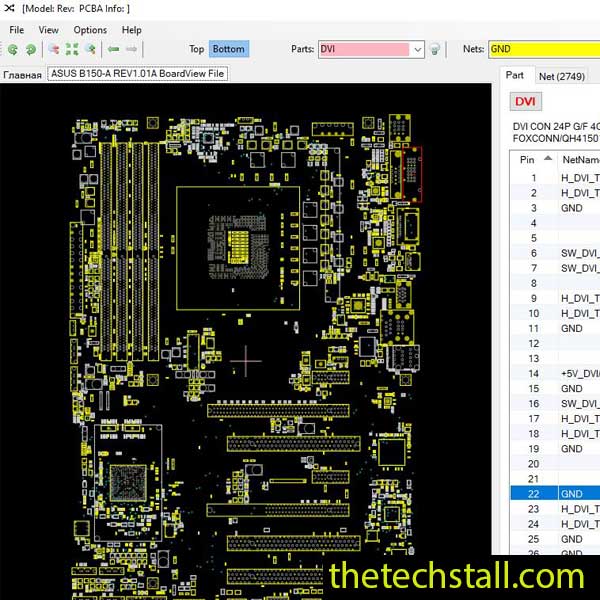
Task: Click the red DVI part button
Action: 525,101
